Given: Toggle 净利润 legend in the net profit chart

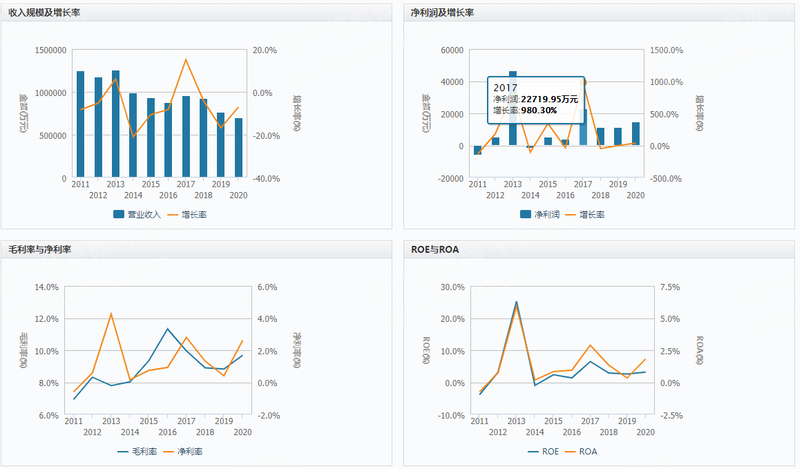Looking at the screenshot, I should [x=540, y=214].
